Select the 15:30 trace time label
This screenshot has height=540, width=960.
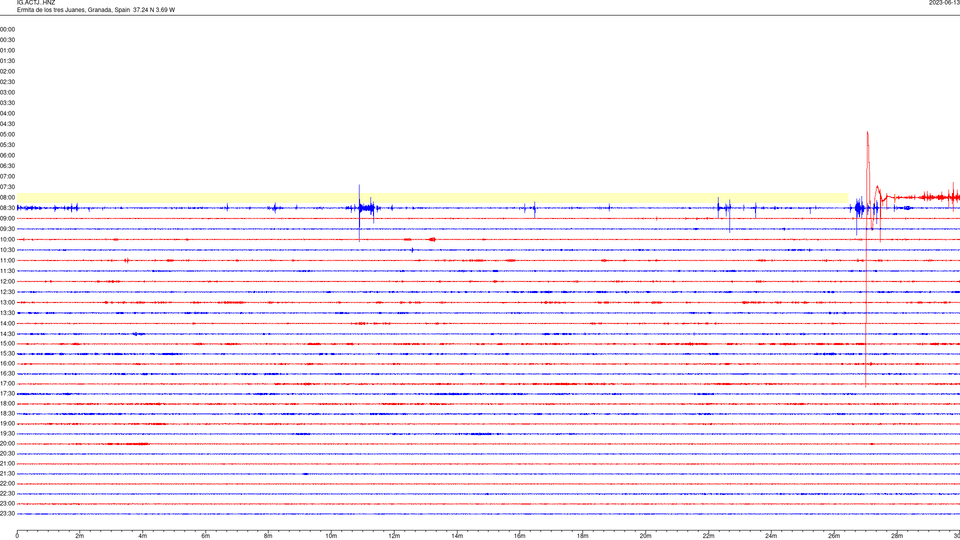point(7,353)
